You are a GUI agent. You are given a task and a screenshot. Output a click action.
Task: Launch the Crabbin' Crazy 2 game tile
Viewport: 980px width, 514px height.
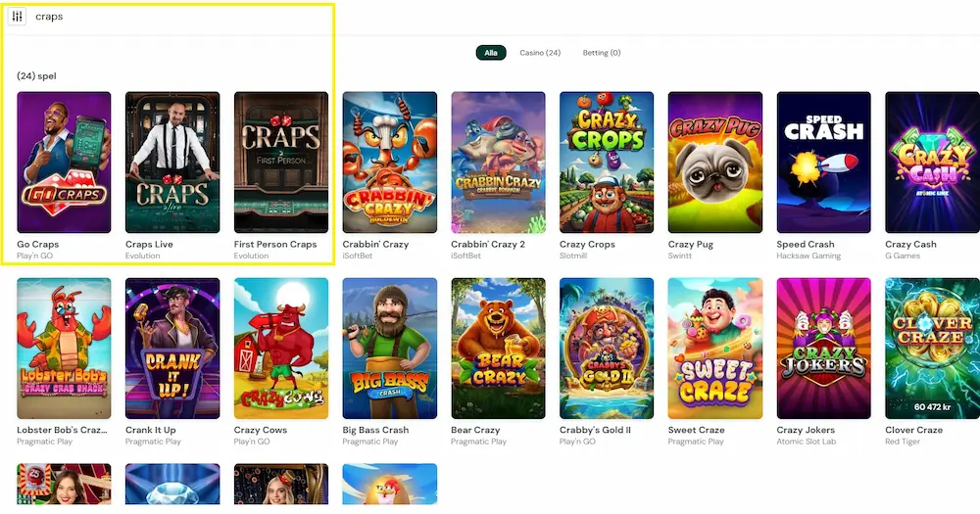point(498,163)
